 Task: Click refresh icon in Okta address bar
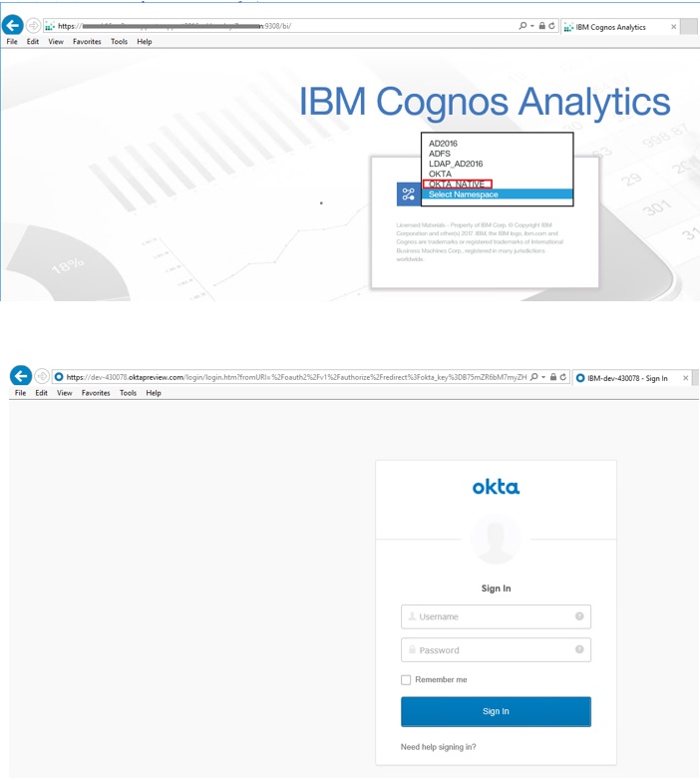tap(562, 377)
